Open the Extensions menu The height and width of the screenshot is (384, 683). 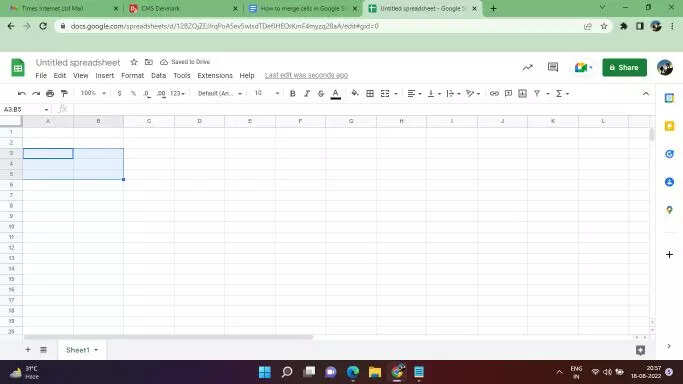coord(215,75)
